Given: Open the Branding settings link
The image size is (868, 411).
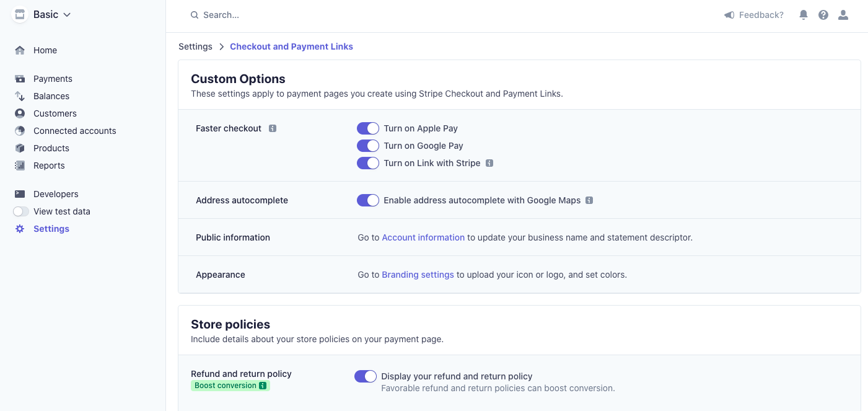Looking at the screenshot, I should point(418,275).
